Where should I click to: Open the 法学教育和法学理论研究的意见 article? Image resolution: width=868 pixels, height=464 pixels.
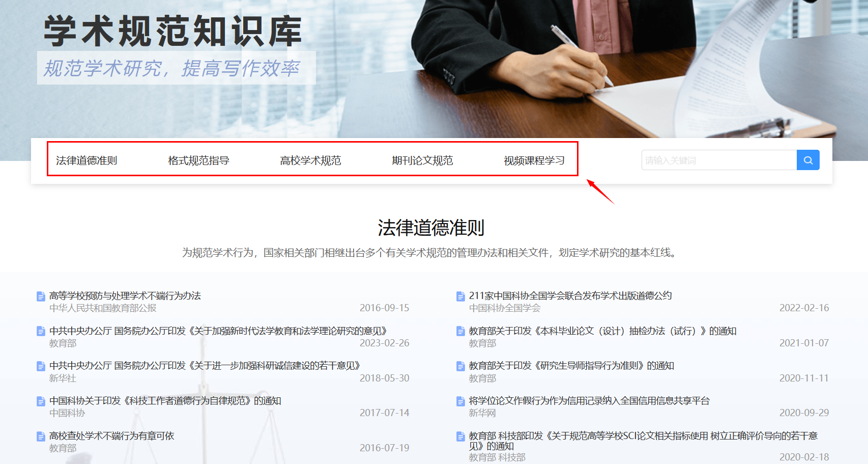click(x=218, y=331)
